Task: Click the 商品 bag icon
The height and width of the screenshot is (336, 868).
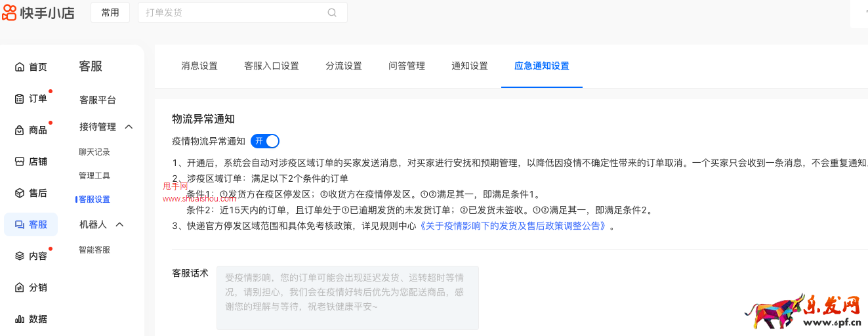Action: click(20, 130)
